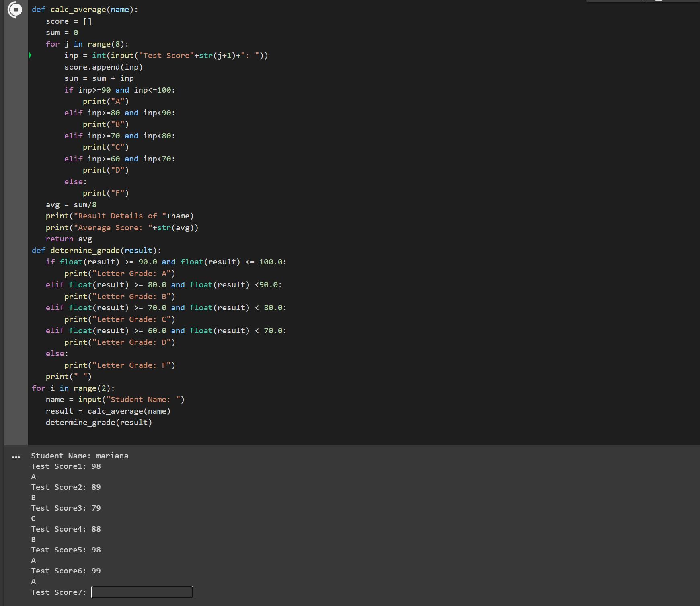This screenshot has height=606, width=700.
Task: Click on 'score.append(inp)' in the code
Action: point(103,67)
